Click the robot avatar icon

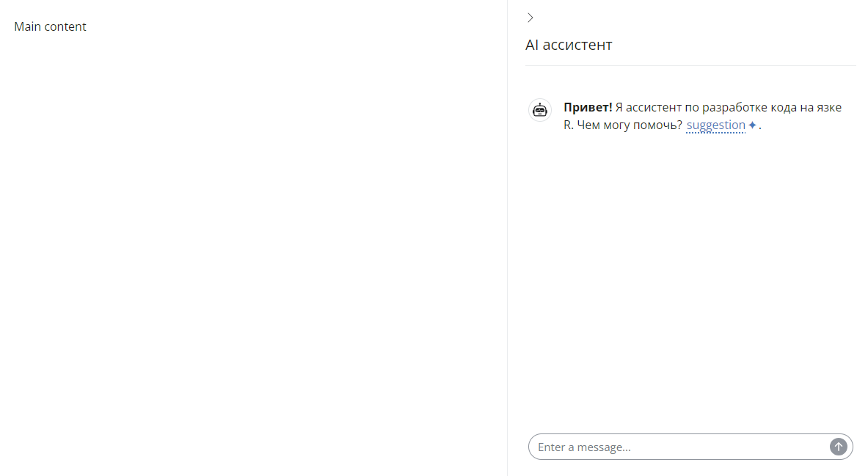(x=540, y=110)
